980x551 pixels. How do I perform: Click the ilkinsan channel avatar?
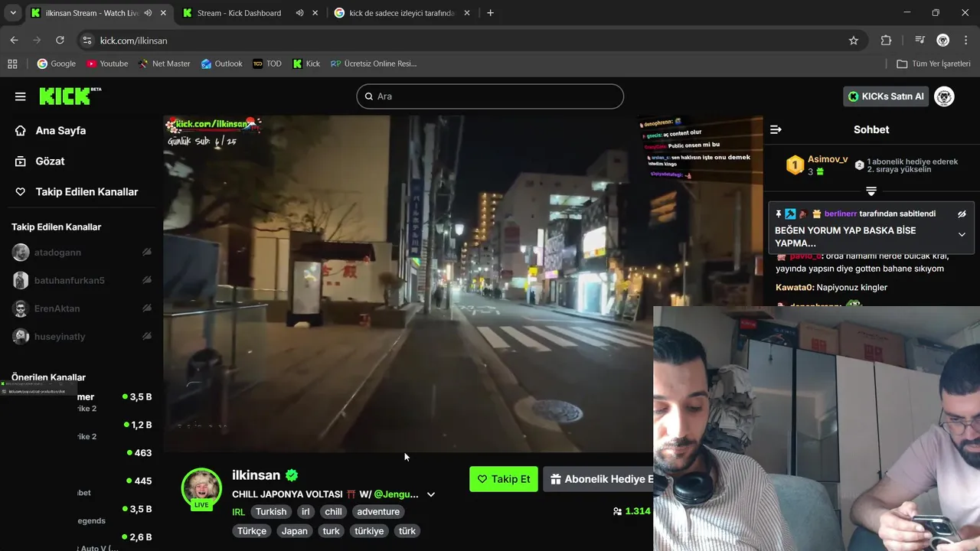click(201, 488)
